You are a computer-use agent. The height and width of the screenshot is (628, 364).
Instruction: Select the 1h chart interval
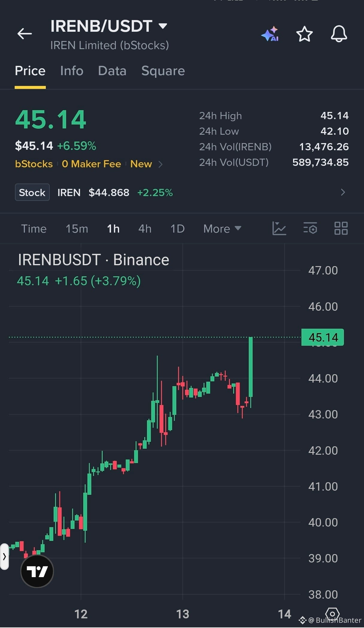coord(113,229)
